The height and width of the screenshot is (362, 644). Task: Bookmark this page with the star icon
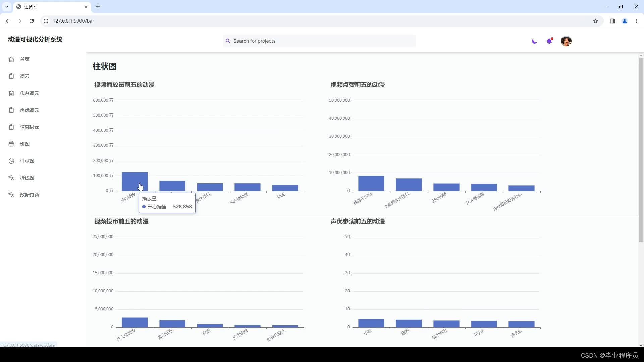595,21
